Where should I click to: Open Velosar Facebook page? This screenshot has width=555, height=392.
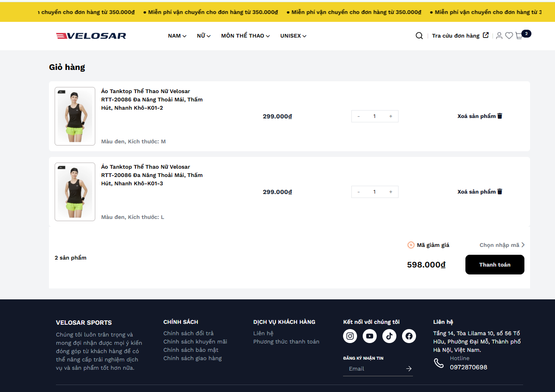(x=409, y=336)
